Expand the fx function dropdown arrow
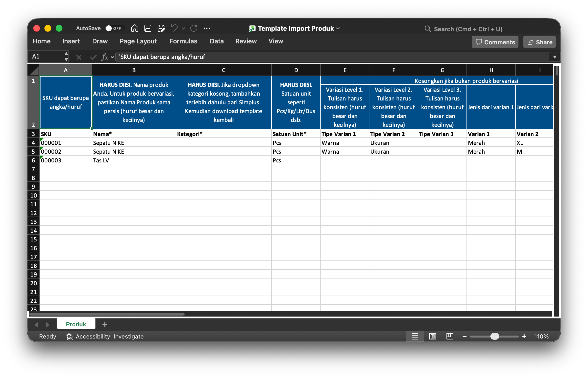Viewport: 588px width, 378px height. click(x=112, y=57)
